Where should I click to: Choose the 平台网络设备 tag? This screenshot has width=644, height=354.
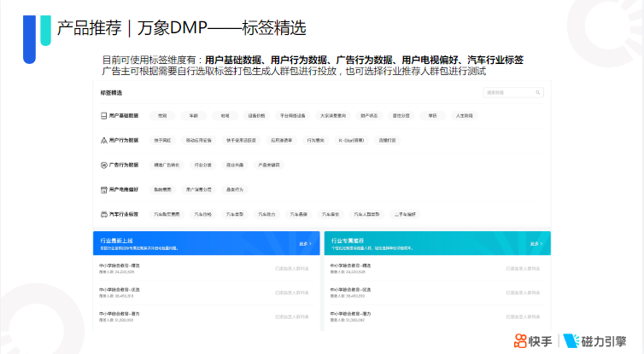tap(292, 116)
